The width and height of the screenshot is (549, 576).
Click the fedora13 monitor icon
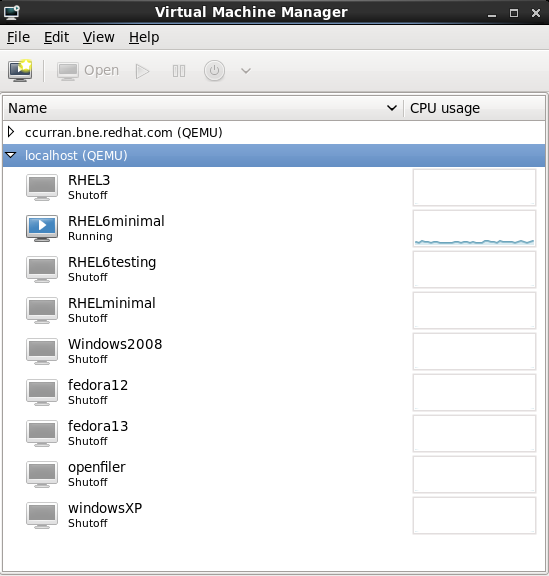coord(42,433)
